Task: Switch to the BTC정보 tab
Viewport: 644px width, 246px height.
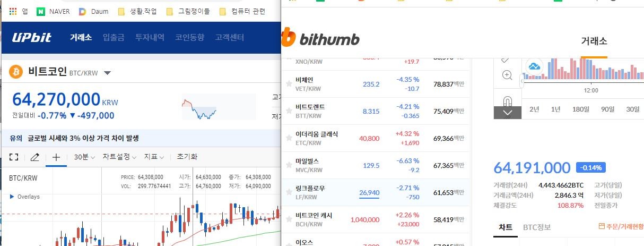Action: pyautogui.click(x=537, y=227)
